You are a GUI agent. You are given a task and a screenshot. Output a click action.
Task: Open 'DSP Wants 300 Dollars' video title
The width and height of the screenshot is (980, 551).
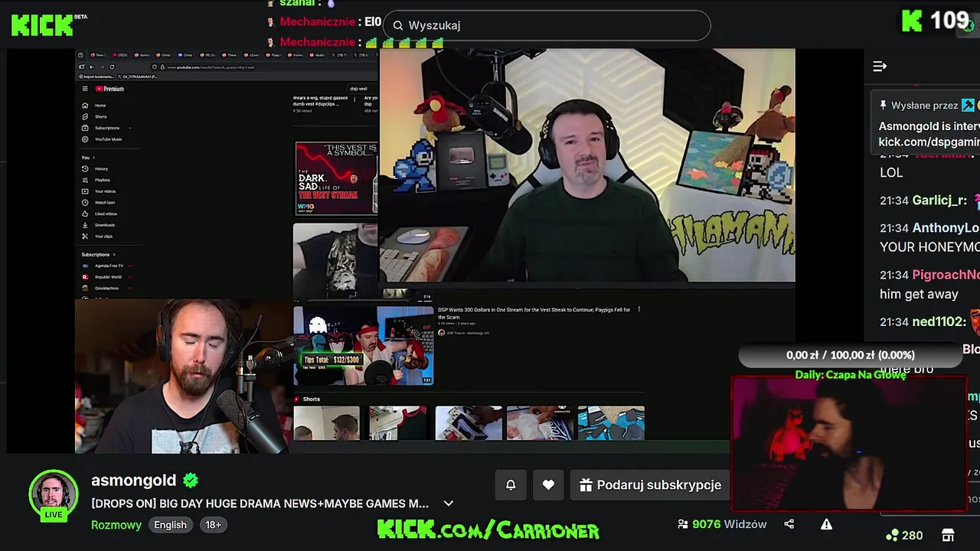tap(534, 313)
